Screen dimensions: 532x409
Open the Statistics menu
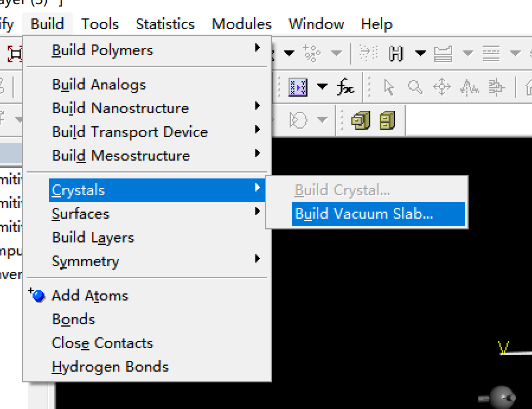[165, 24]
